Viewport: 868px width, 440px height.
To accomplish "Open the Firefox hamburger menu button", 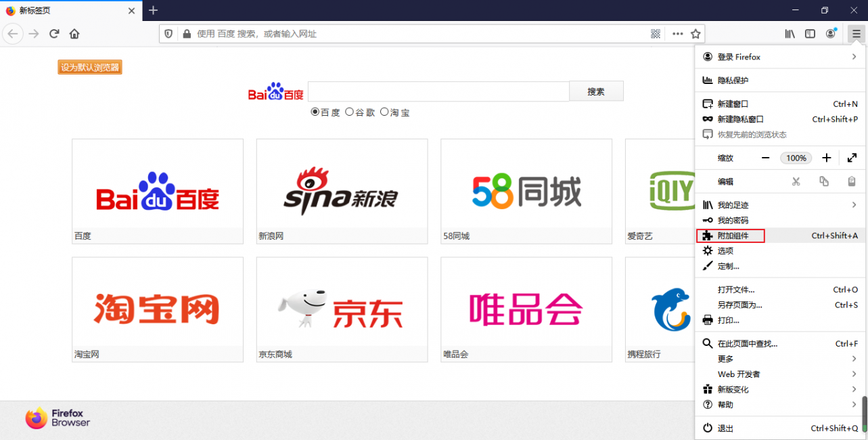I will coord(856,34).
